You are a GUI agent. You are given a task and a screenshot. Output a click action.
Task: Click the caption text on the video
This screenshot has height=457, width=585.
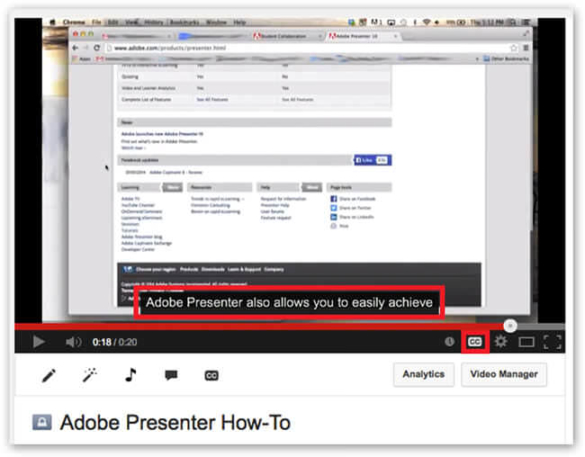click(289, 303)
